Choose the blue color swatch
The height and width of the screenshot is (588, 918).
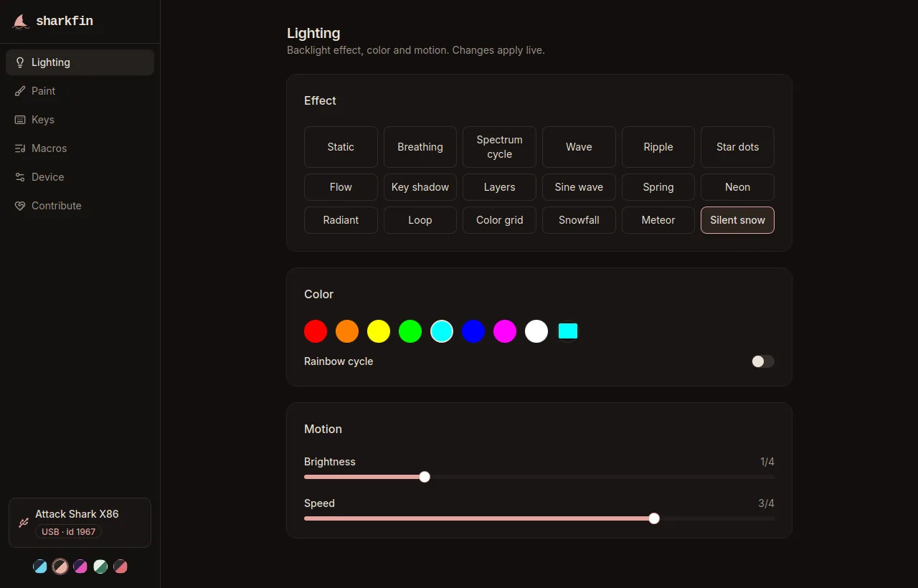tap(473, 331)
